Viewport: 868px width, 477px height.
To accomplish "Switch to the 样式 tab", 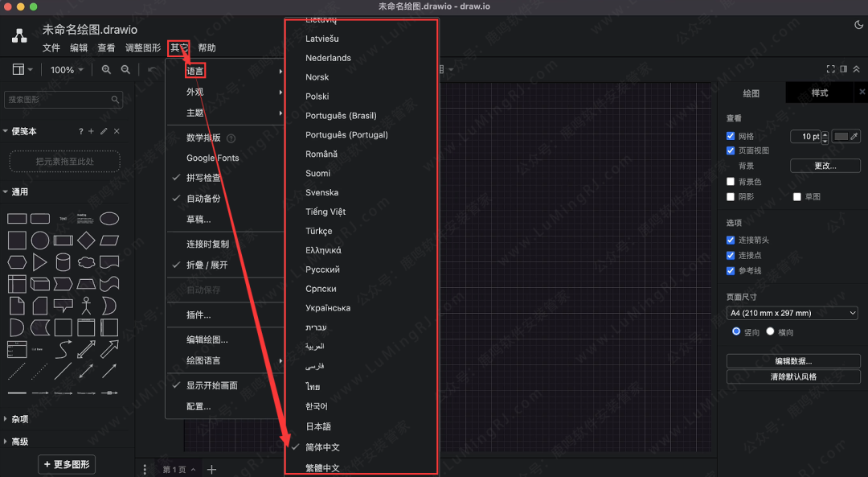I will pos(820,92).
